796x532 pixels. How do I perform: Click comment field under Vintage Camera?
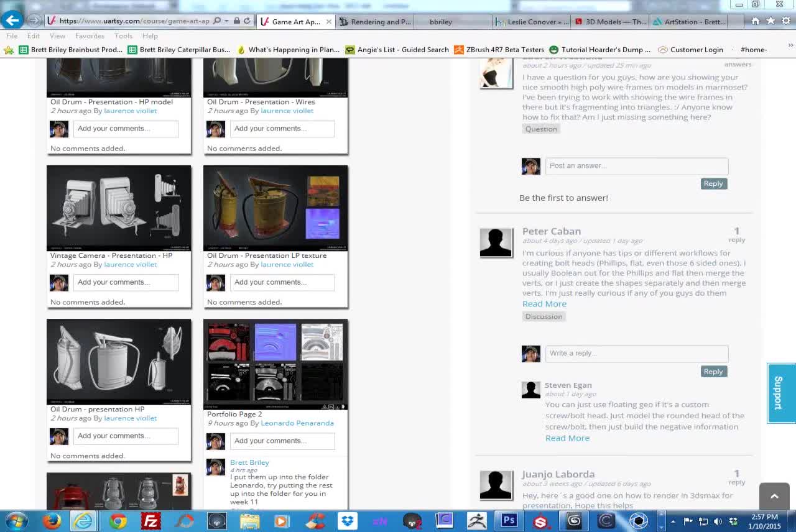[126, 282]
